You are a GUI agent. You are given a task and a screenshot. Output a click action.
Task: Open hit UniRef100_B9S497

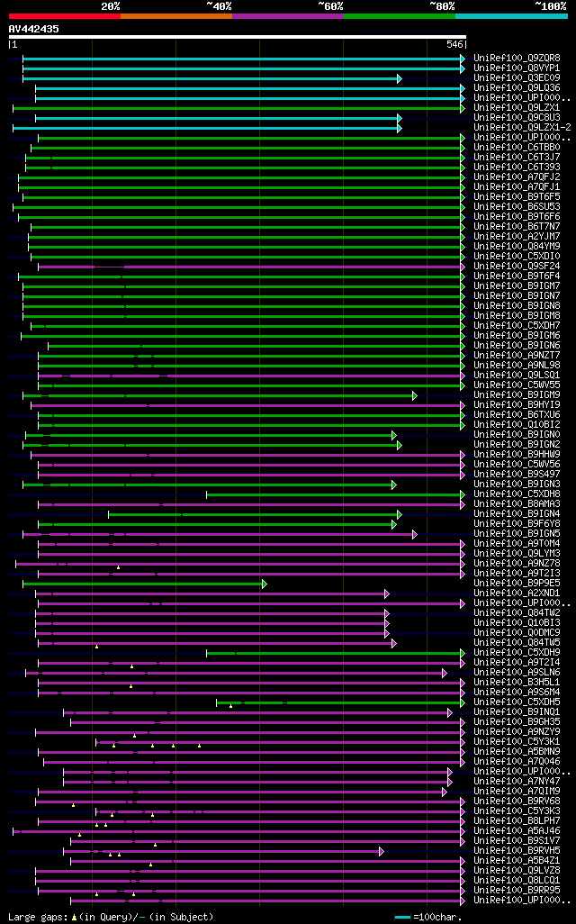pyautogui.click(x=517, y=475)
